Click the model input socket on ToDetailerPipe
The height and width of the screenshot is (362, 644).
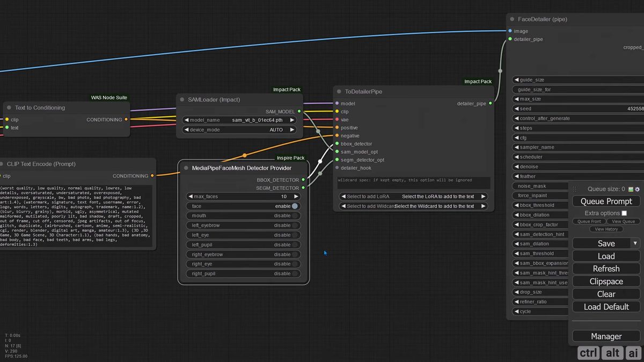337,104
